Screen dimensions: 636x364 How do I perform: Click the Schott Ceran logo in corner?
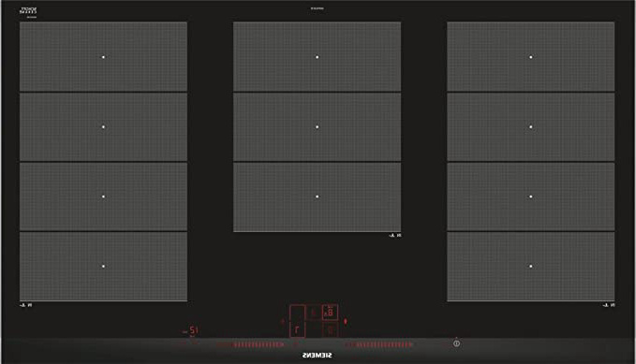[x=28, y=12]
